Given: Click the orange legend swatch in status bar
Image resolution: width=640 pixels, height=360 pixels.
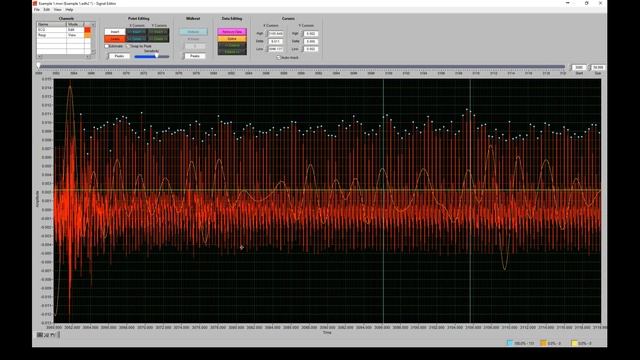Looking at the screenshot, I should click(543, 343).
